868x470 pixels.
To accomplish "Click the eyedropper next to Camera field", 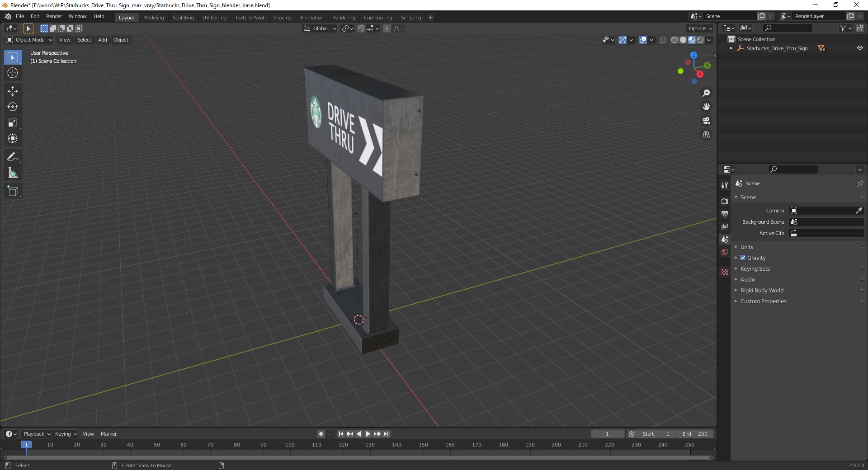I will [x=859, y=211].
